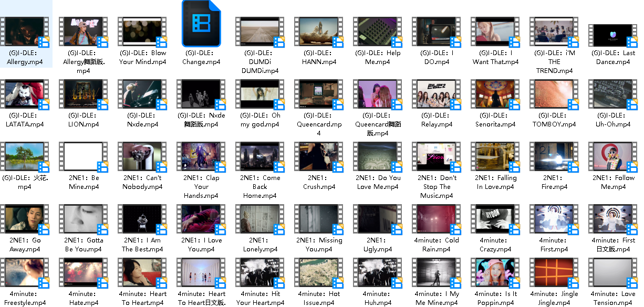This screenshot has height=307, width=644.
Task: Select the 2NE1: Clap Your Hands.mp4 file
Action: [x=201, y=156]
